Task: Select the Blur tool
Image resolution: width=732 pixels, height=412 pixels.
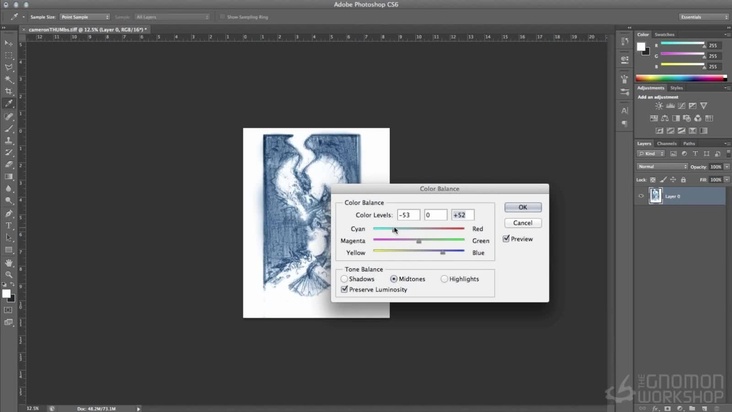Action: pyautogui.click(x=8, y=189)
